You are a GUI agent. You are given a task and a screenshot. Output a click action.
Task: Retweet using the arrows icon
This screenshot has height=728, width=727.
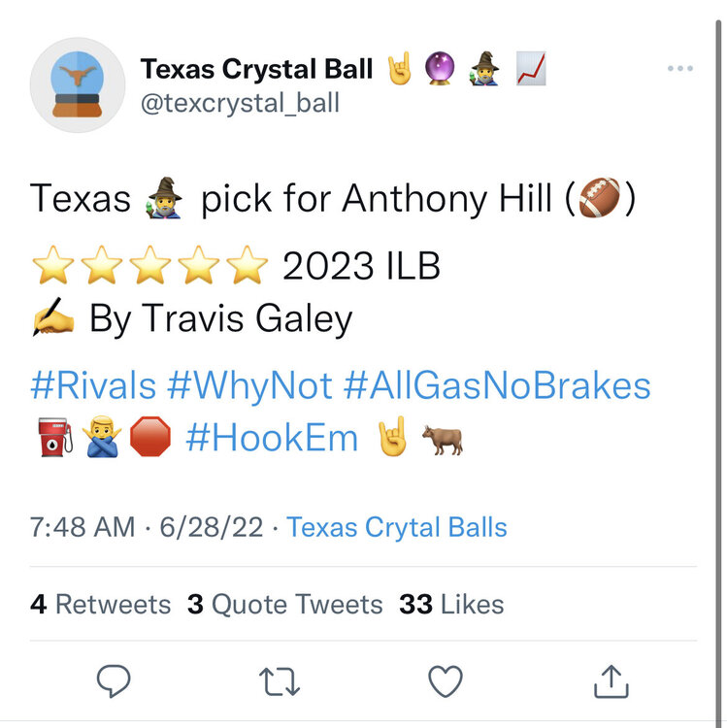[x=280, y=683]
